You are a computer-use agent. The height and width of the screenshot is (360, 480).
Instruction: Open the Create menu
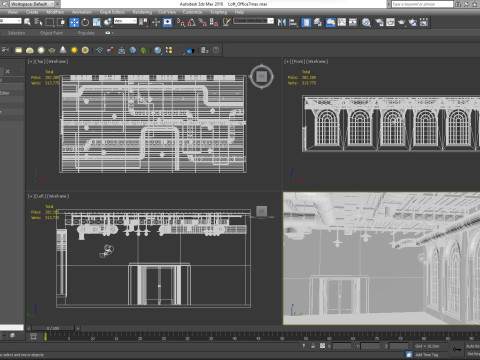[32, 12]
